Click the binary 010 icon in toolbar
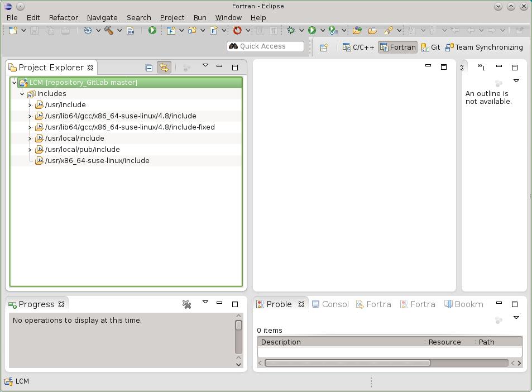 pos(131,31)
